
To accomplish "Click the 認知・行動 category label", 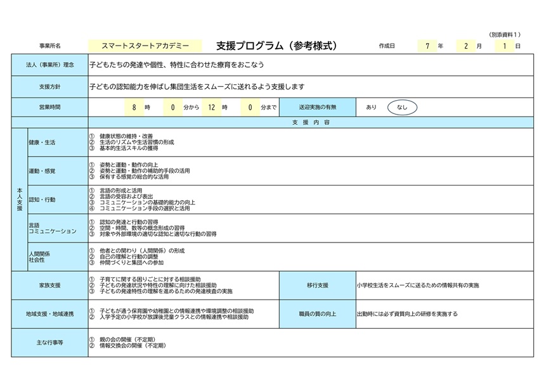I will tap(42, 199).
